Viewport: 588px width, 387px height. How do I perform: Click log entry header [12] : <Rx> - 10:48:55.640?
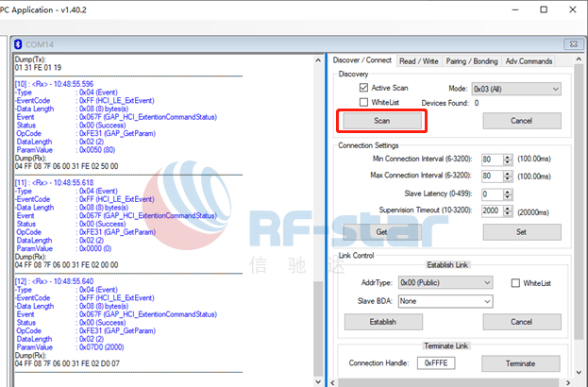pos(54,281)
